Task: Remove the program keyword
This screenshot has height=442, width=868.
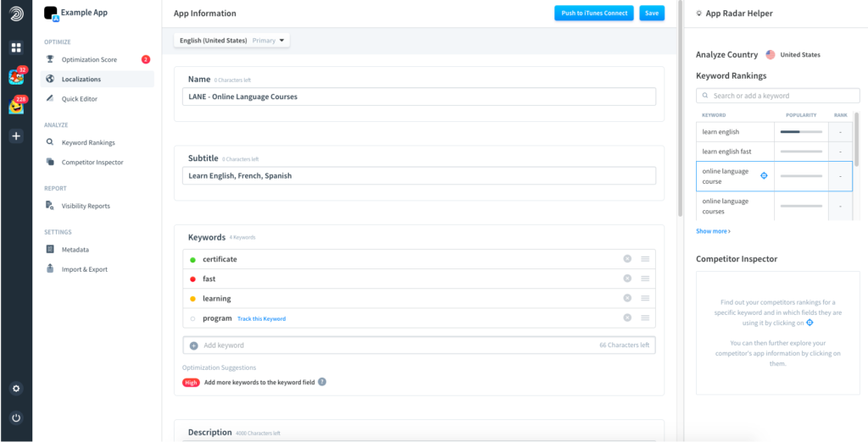Action: tap(627, 318)
